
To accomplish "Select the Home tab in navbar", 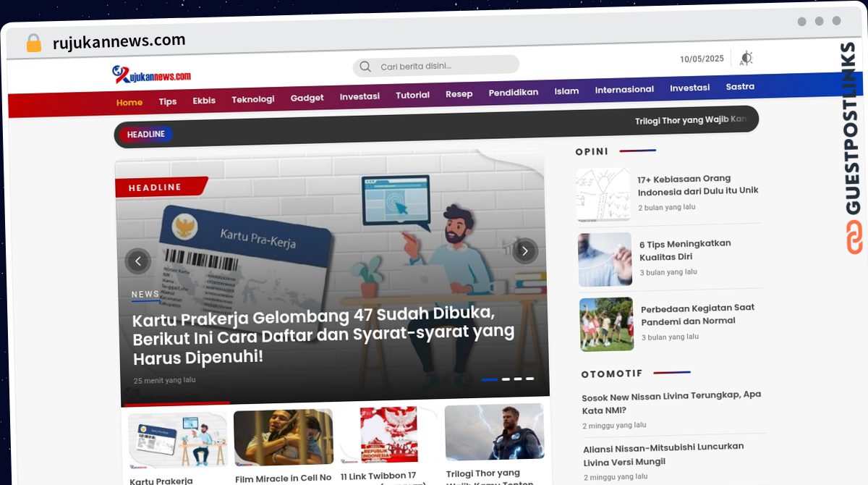I will pos(129,102).
